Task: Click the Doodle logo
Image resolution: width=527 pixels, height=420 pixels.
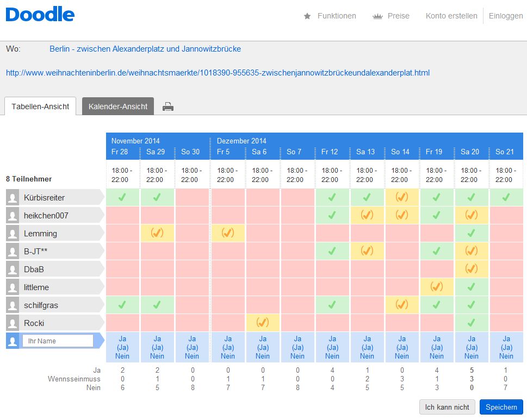Action: tap(40, 15)
